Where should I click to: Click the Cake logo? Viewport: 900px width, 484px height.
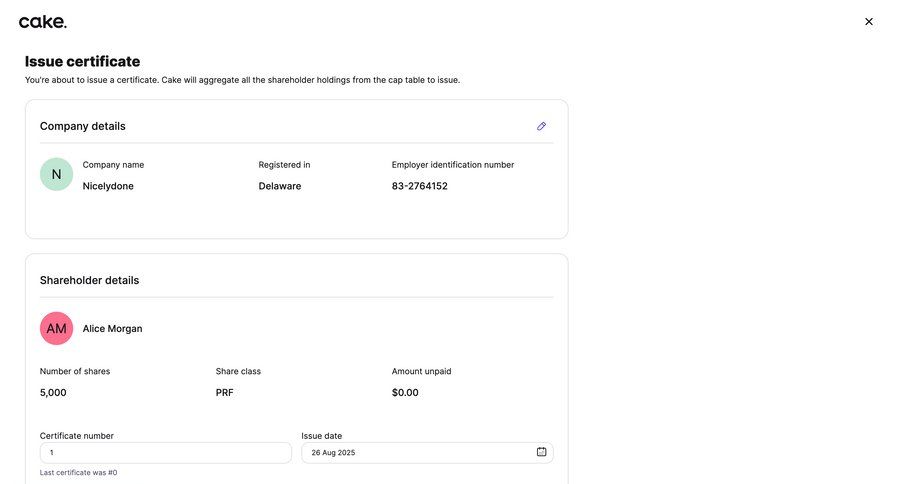pos(43,21)
